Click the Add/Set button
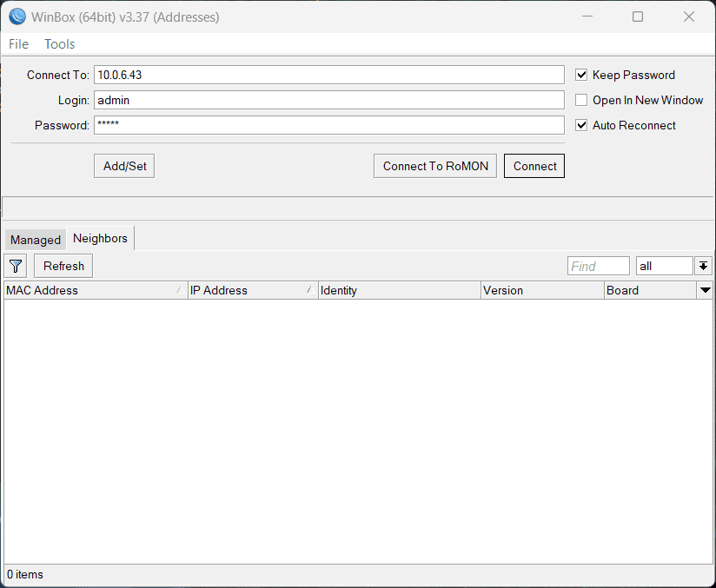 point(124,166)
